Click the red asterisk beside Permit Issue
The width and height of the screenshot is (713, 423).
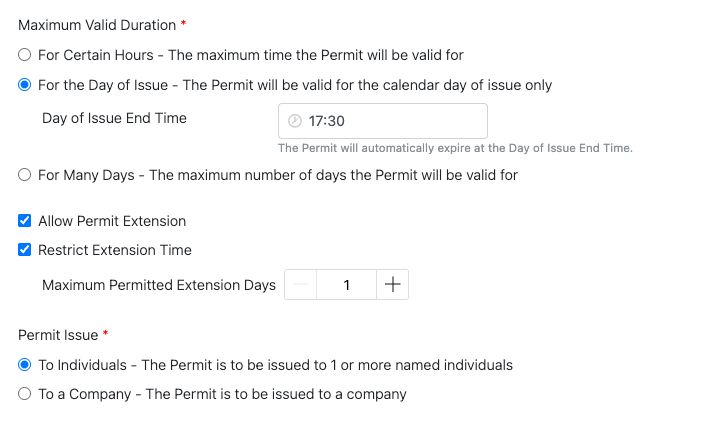tap(106, 334)
